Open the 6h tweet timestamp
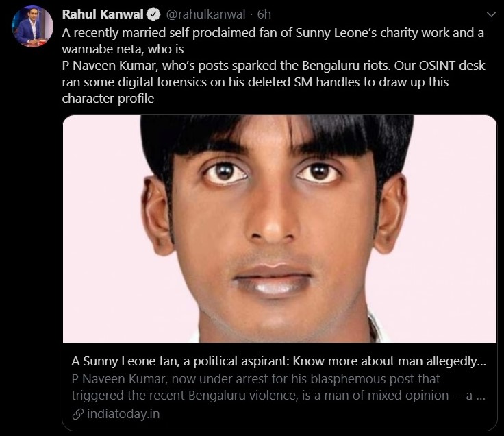504x436 pixels. pos(264,14)
